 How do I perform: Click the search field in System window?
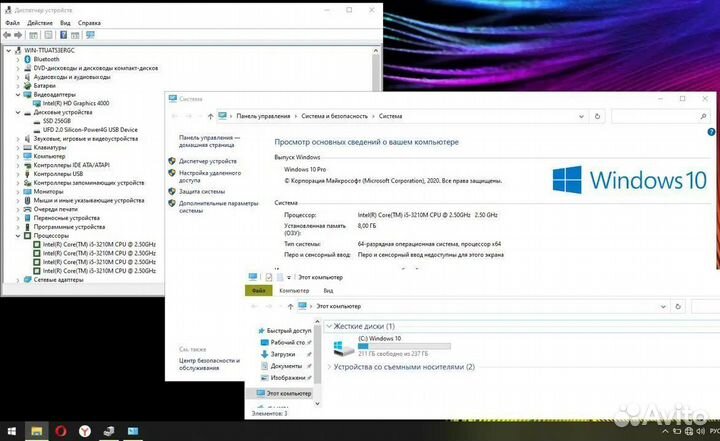click(660, 117)
